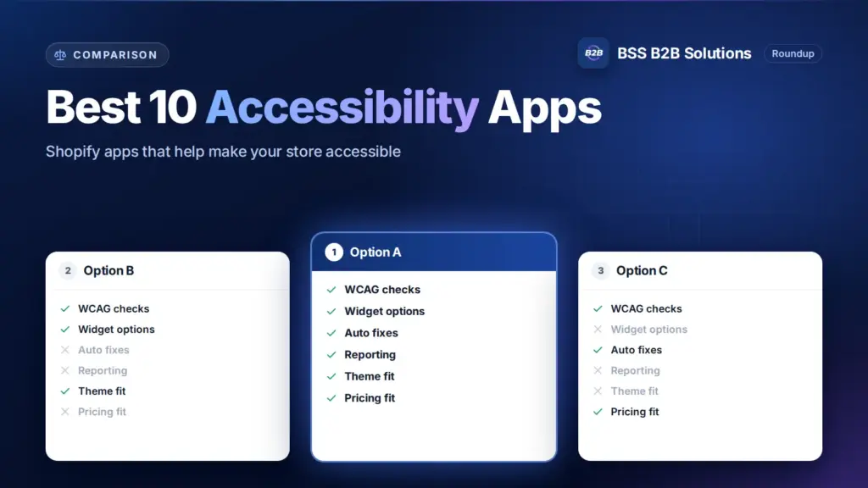The image size is (868, 488).
Task: Click the checkmark next to Reporting in Option A
Action: (331, 355)
